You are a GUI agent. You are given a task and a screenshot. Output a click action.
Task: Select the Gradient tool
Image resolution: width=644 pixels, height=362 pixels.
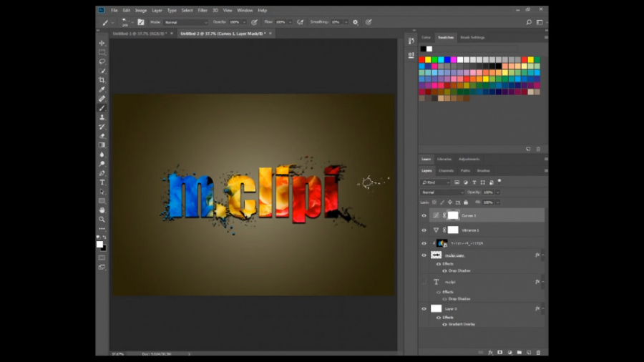[102, 145]
